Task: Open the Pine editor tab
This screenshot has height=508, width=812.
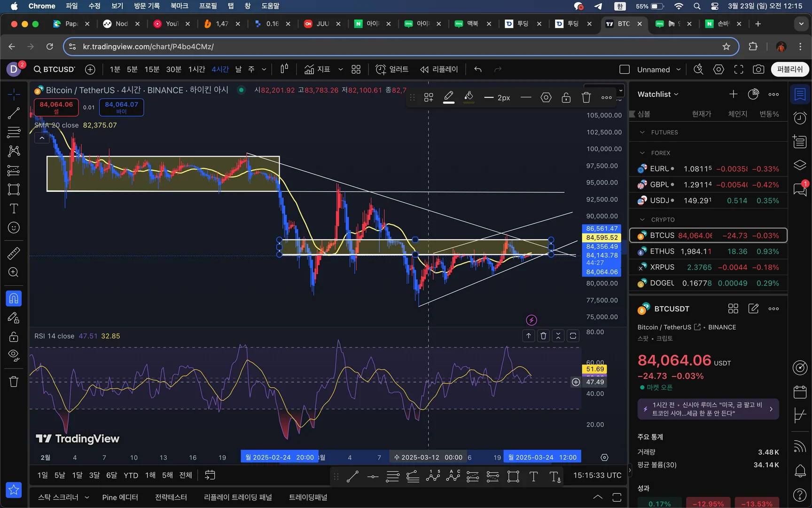Action: click(120, 497)
